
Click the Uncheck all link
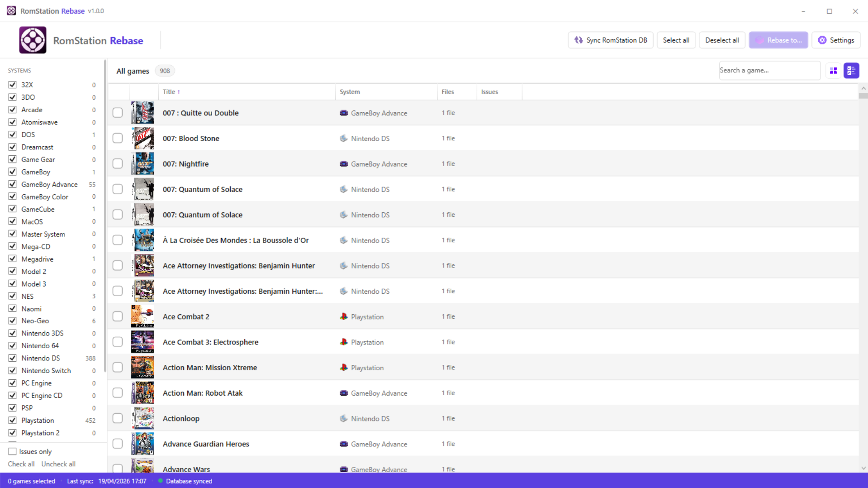58,464
